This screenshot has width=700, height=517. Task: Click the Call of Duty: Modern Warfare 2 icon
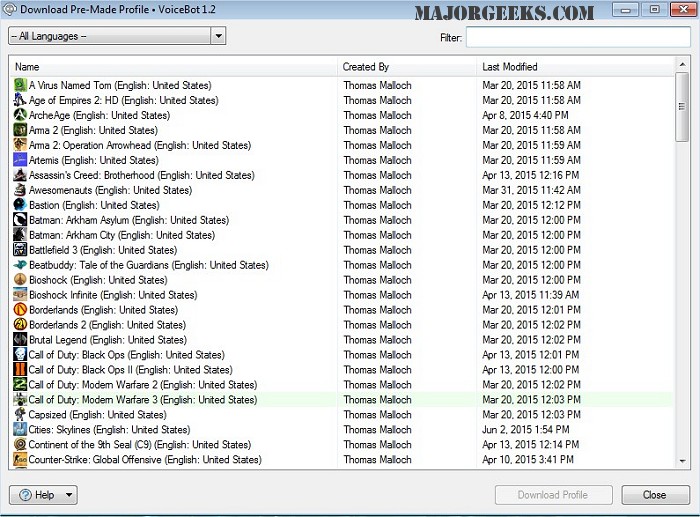point(20,384)
